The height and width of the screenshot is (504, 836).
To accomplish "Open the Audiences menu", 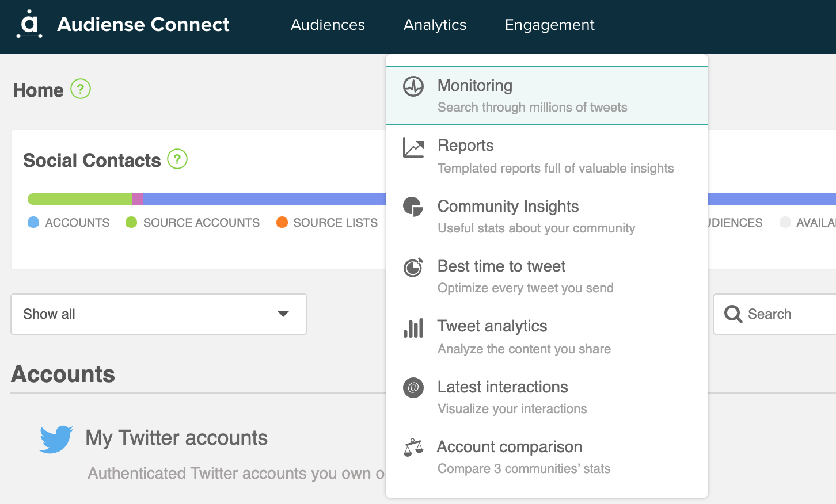I will [x=328, y=25].
